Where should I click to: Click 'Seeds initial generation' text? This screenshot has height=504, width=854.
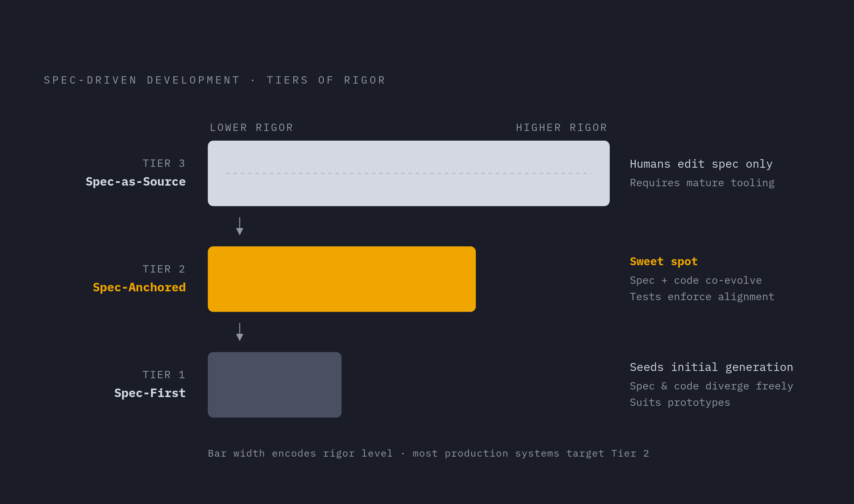[712, 367]
